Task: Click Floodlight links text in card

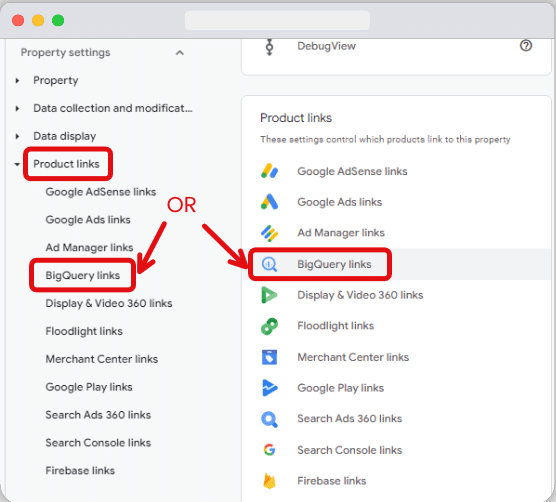Action: (x=335, y=326)
